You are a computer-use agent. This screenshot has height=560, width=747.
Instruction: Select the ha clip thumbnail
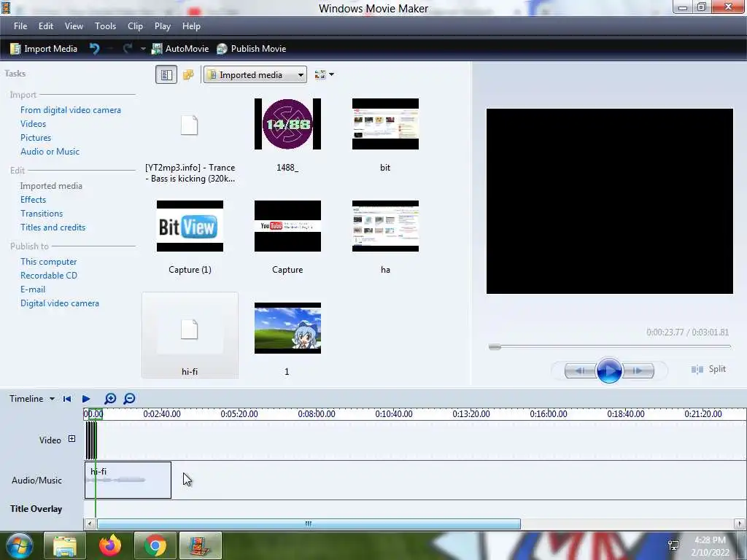click(x=385, y=226)
